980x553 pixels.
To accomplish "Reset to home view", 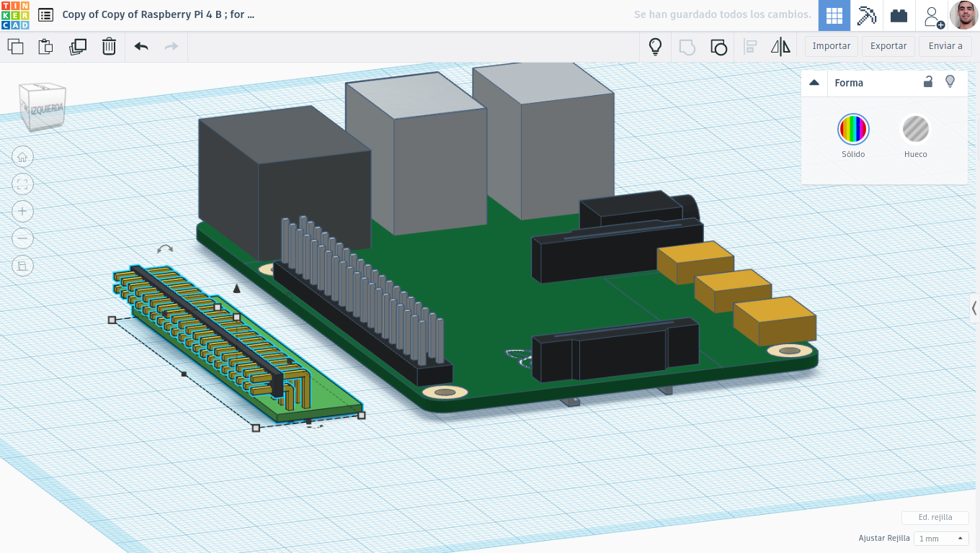I will (22, 157).
